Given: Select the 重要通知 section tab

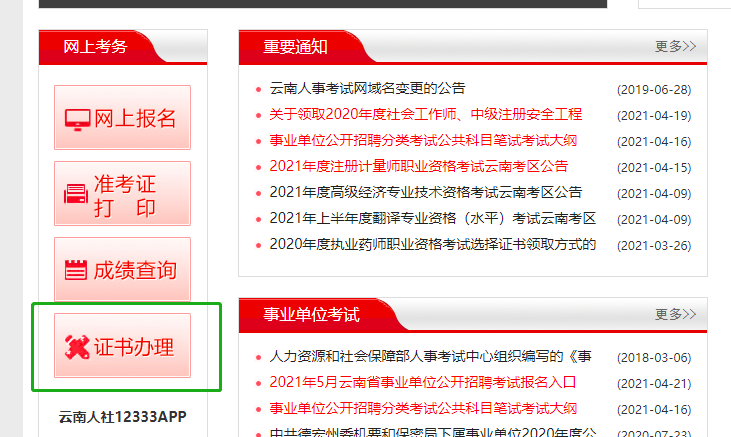Looking at the screenshot, I should click(x=295, y=46).
